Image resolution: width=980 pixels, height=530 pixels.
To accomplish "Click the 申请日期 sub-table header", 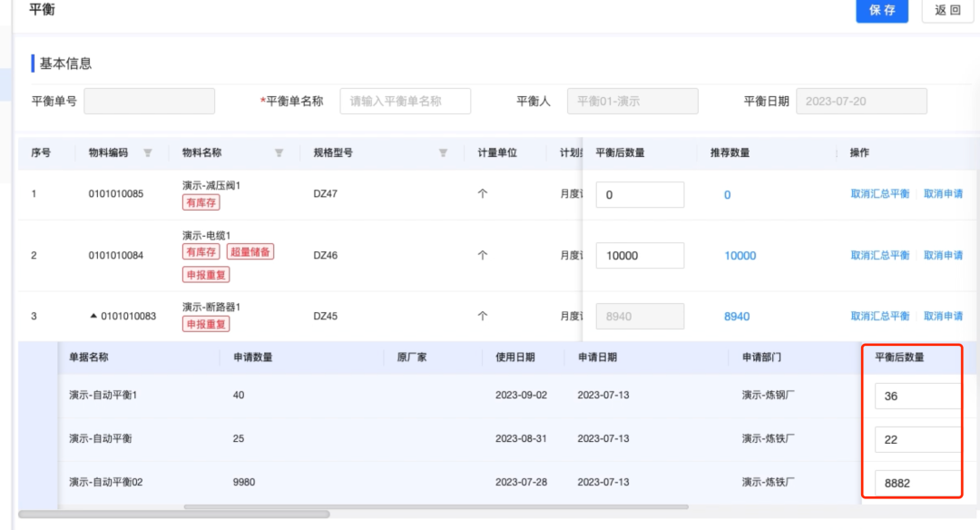I will [x=597, y=358].
